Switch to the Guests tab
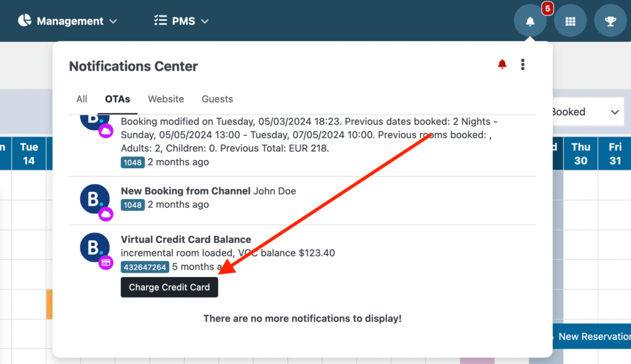This screenshot has width=631, height=364. click(x=217, y=99)
